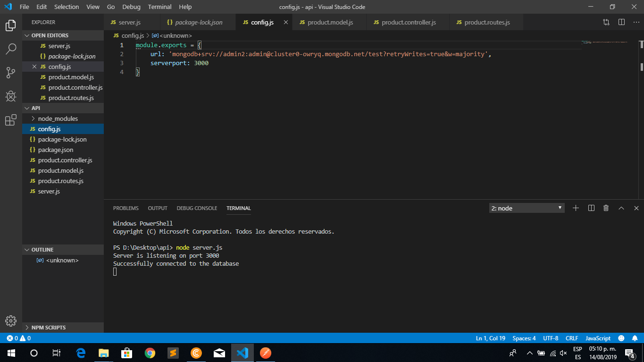Open the Selection menu
This screenshot has height=362, width=644.
pos(67,7)
